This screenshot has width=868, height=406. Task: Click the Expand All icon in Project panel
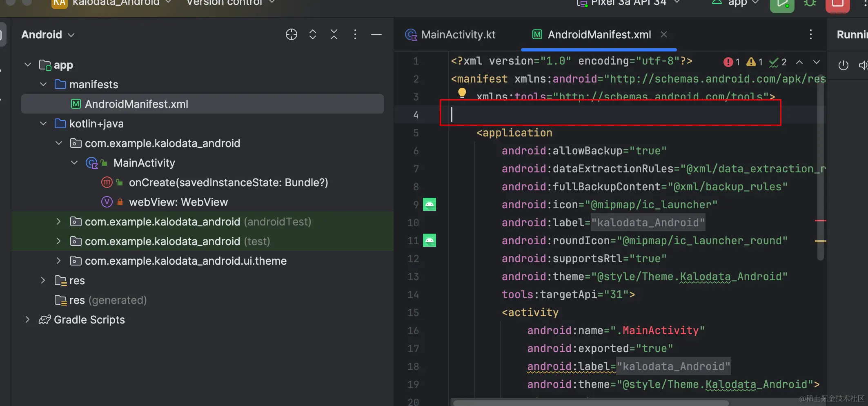(313, 35)
